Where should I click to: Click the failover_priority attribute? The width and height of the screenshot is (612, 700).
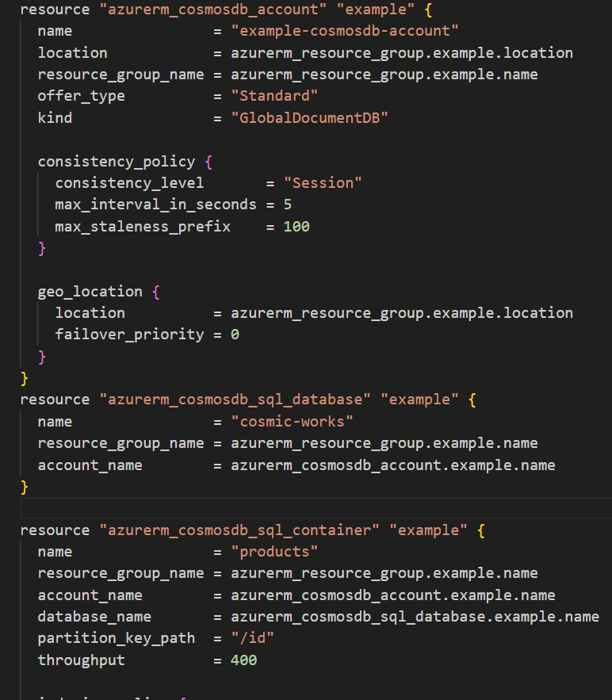point(129,335)
